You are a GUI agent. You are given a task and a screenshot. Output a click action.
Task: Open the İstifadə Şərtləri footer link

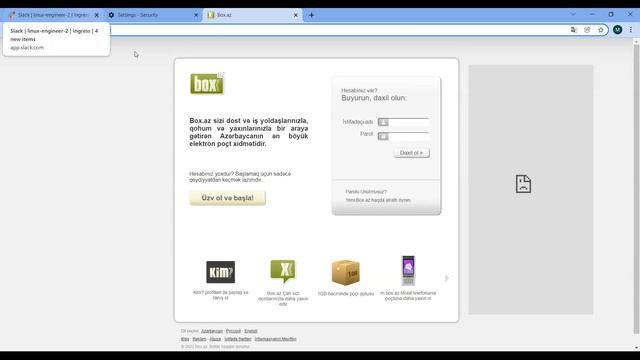[238, 339]
